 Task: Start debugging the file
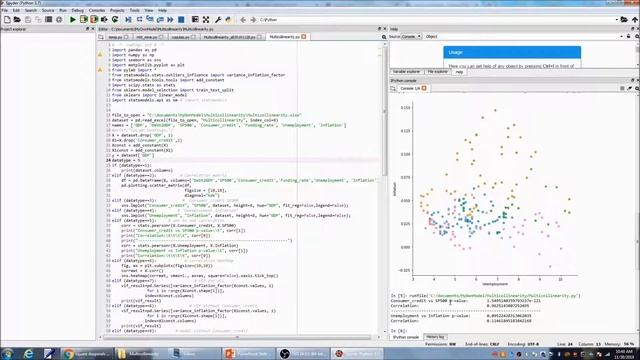pyautogui.click(x=128, y=20)
